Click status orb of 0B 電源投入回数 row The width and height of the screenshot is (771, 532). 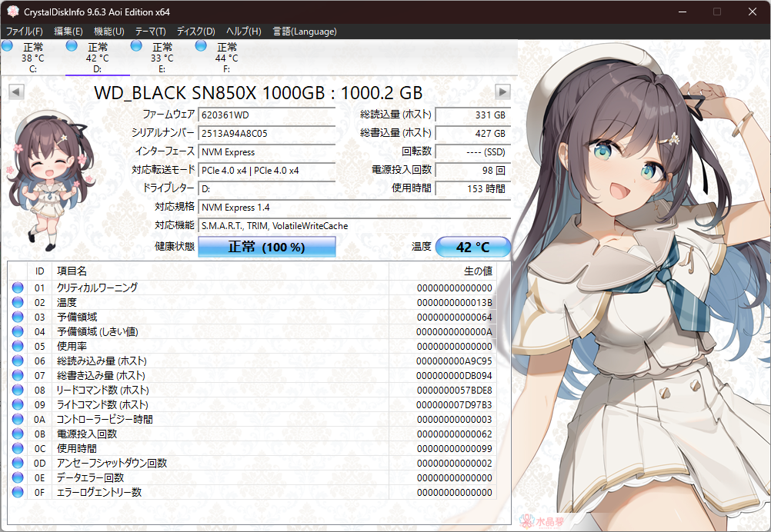pos(18,434)
